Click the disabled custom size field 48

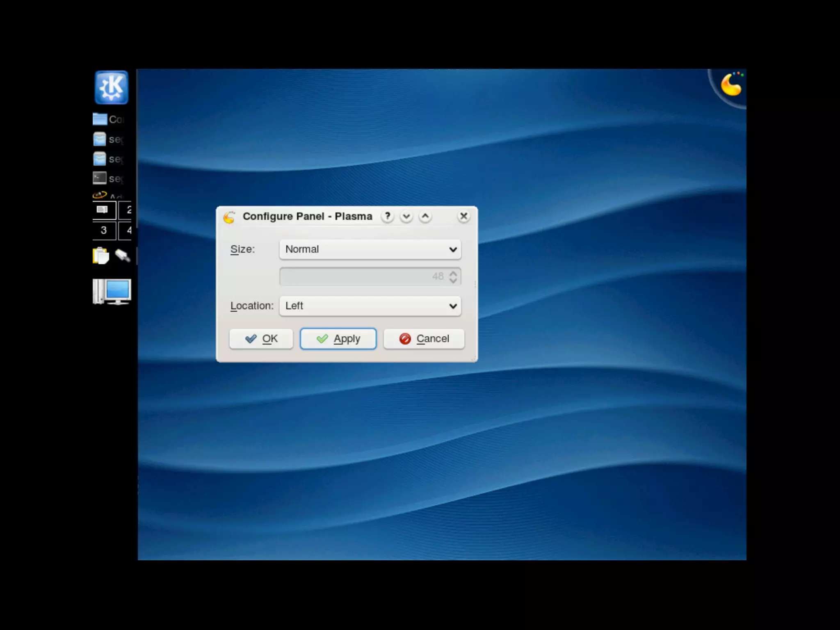tap(370, 276)
